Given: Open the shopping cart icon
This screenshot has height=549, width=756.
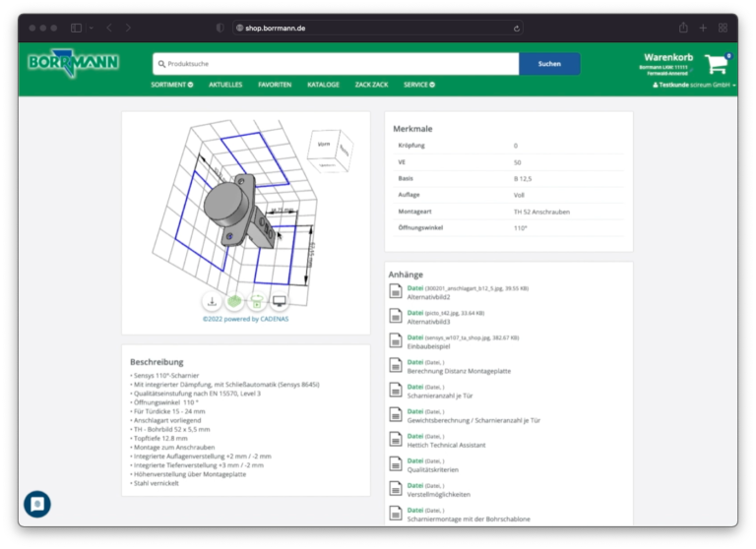Looking at the screenshot, I should coord(717,64).
